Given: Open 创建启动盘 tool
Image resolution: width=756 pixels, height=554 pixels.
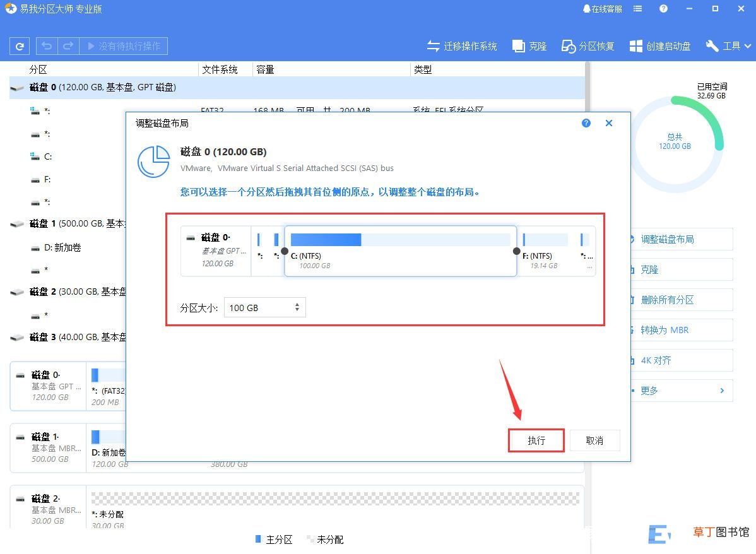Looking at the screenshot, I should (x=660, y=46).
